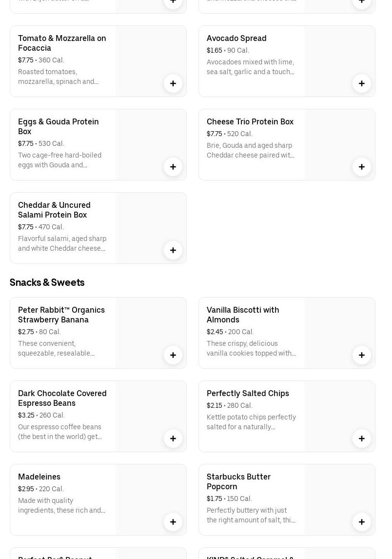Add Starbucks Butter Popcorn to order
This screenshot has height=559, width=392.
[x=362, y=522]
